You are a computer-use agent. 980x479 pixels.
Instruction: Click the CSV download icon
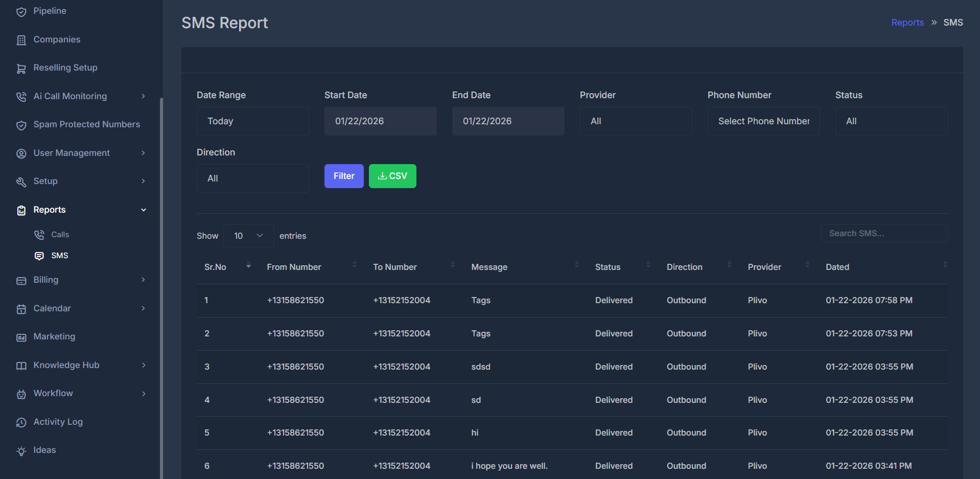click(x=382, y=176)
